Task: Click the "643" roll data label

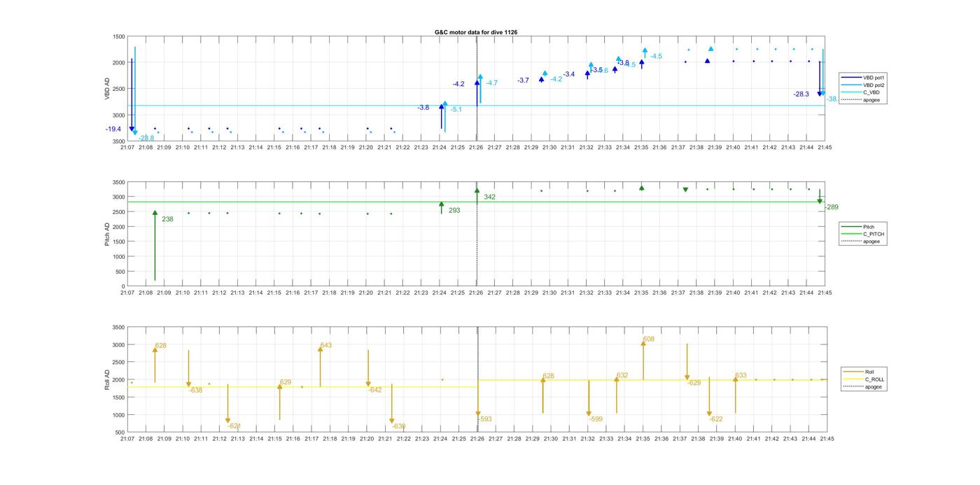Action: 325,346
